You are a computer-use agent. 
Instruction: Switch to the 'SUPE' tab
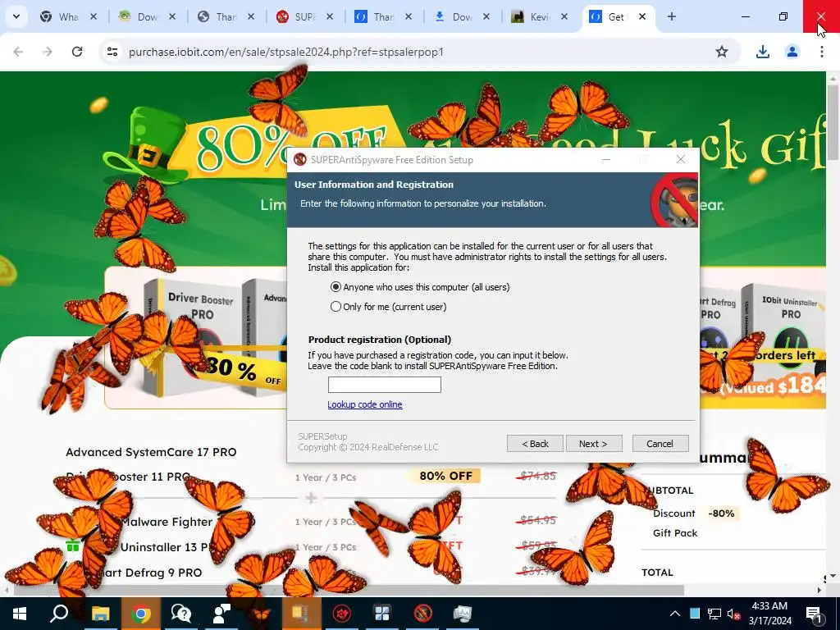pyautogui.click(x=295, y=16)
